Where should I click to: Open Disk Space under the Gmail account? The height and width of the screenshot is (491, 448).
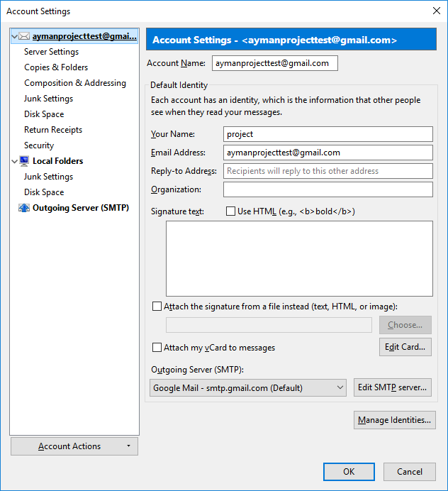(44, 115)
